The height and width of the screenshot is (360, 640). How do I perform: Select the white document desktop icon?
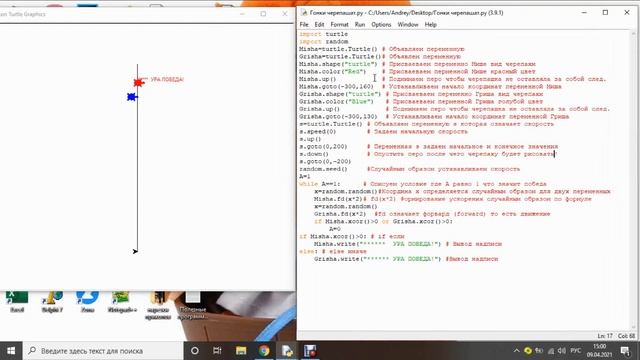193,305
